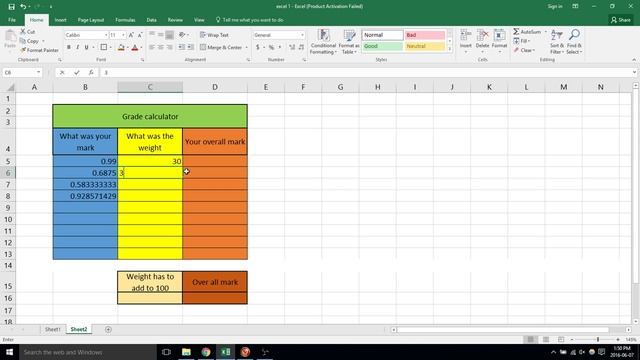This screenshot has width=640, height=360.
Task: Open the font size dropdown
Action: tap(123, 35)
